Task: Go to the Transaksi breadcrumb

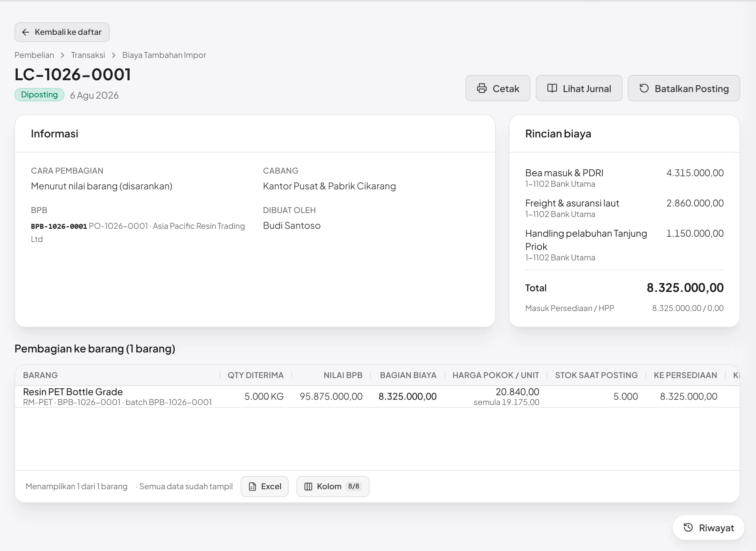Action: point(88,55)
